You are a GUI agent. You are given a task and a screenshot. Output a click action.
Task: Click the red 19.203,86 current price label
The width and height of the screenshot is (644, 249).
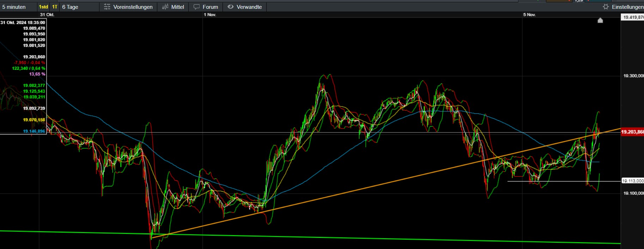click(632, 132)
